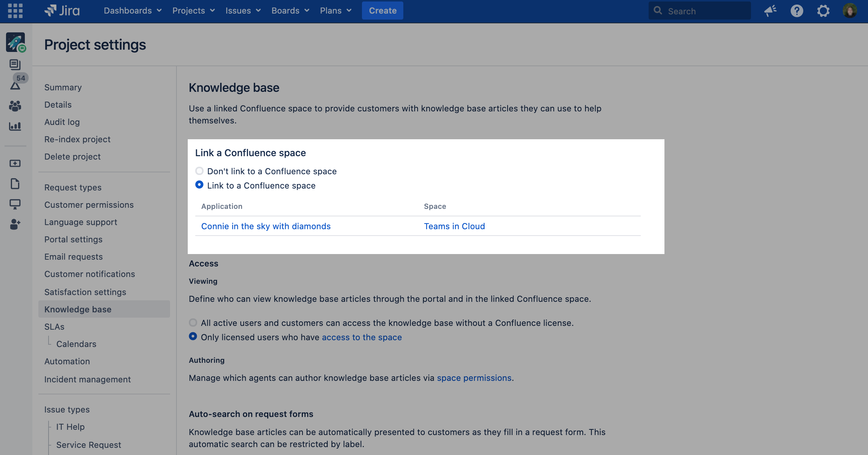The height and width of the screenshot is (455, 868).
Task: Open the 'Teams in Cloud' space link
Action: coord(454,226)
